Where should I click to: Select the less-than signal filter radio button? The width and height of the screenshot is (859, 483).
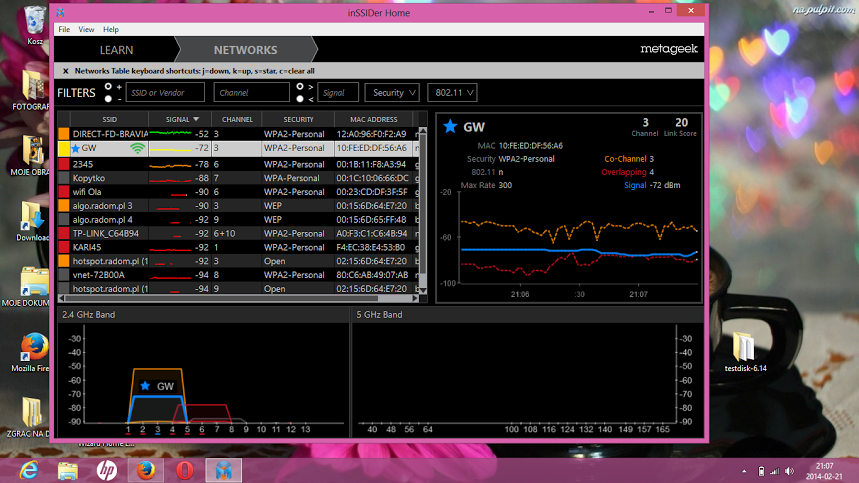click(x=300, y=99)
